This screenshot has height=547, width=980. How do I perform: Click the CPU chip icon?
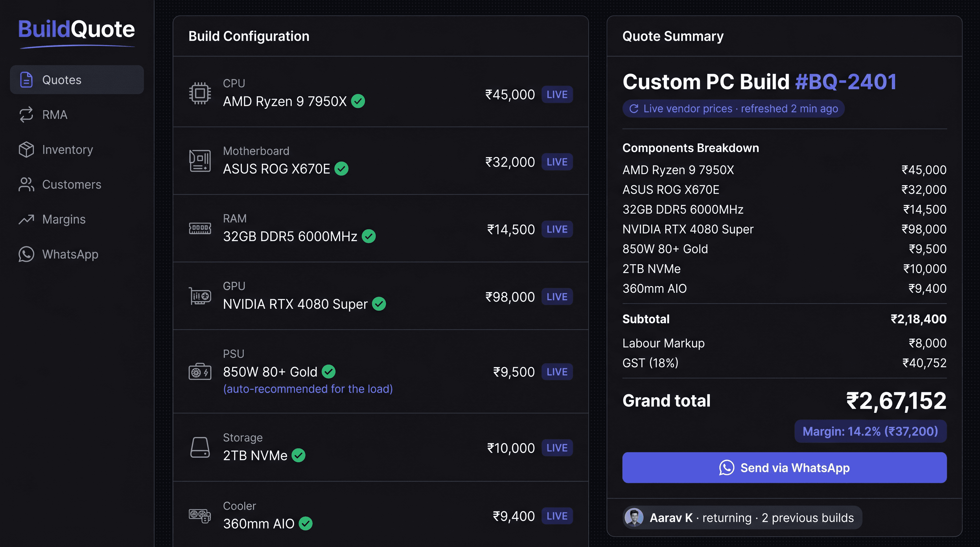pos(200,93)
